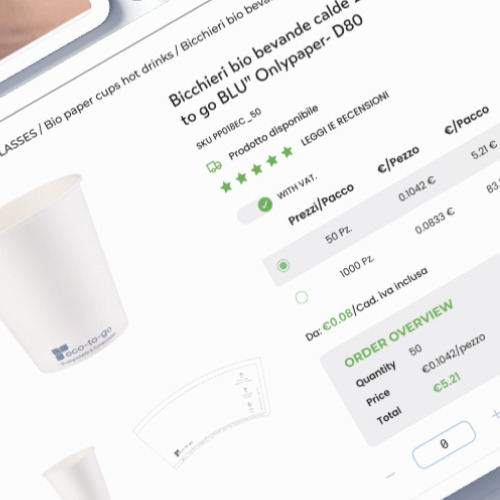Viewport: 500px width, 500px height.
Task: Click the third green rating star
Action: [257, 169]
